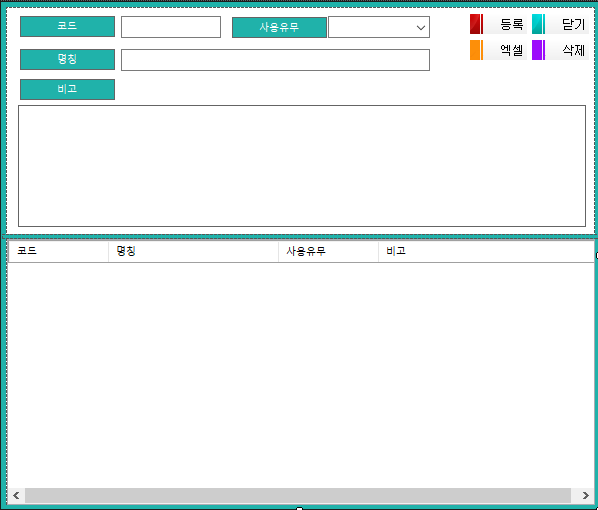Focus the 코드 input field
This screenshot has width=598, height=510.
click(171, 27)
